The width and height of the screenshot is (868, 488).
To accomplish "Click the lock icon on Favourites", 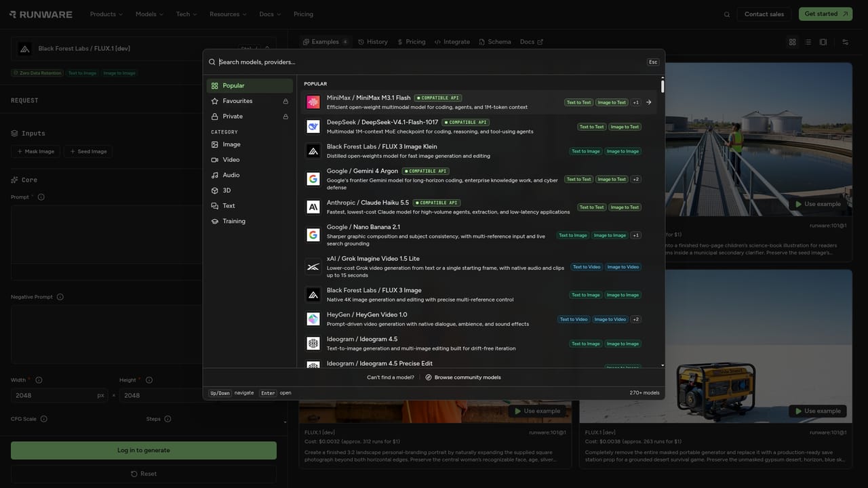I will pos(286,101).
